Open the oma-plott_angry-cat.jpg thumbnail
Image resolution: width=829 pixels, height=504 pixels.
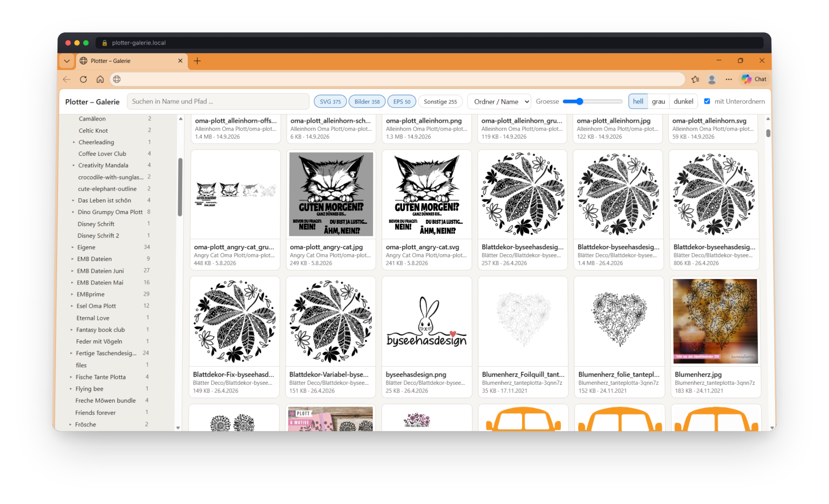(x=331, y=195)
